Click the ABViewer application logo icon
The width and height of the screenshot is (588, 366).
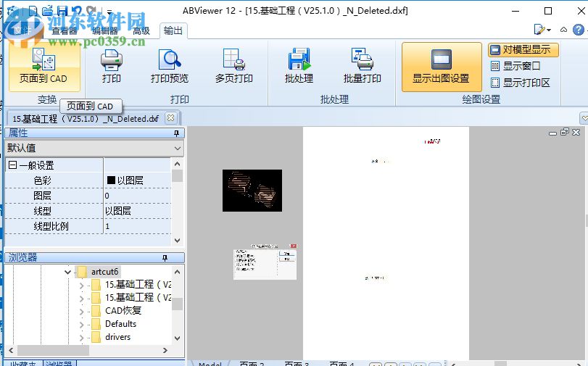click(14, 10)
